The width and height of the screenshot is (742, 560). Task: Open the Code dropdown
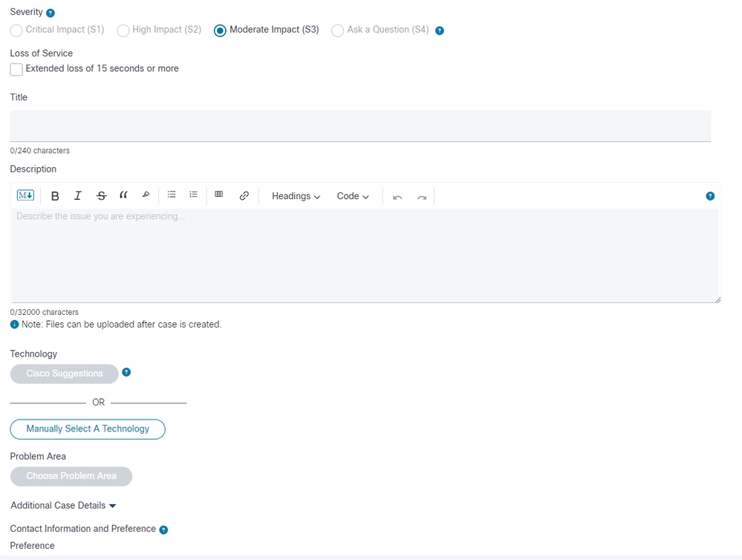click(353, 196)
